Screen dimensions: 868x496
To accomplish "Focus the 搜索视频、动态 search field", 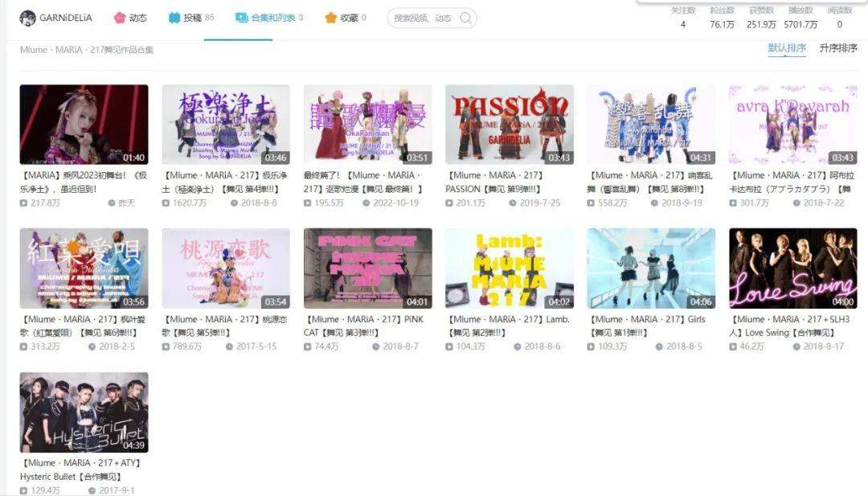I will click(x=432, y=18).
